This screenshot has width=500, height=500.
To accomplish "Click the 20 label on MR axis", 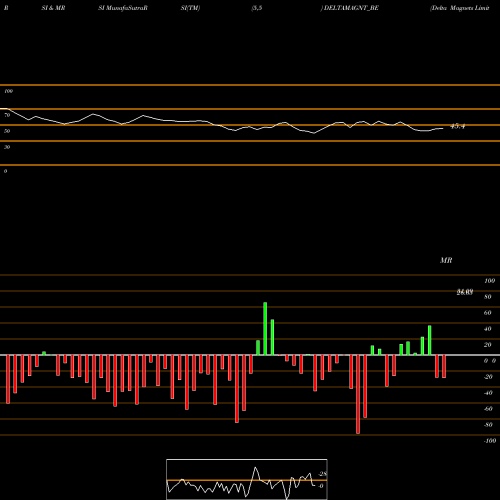I will coord(488,345).
